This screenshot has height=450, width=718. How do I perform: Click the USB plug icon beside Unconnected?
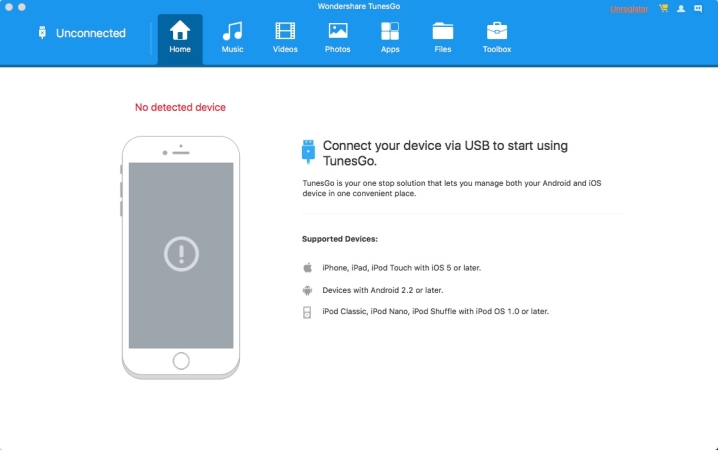point(42,33)
